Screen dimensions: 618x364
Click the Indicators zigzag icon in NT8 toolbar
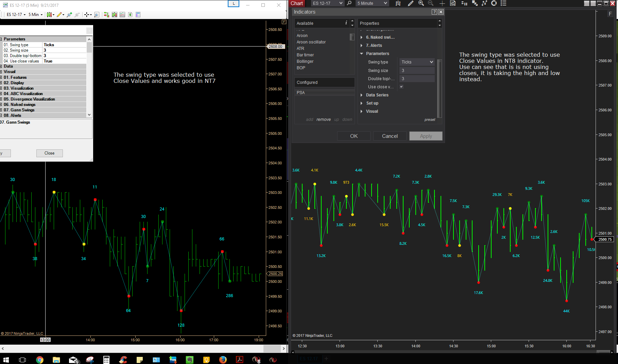tap(484, 3)
